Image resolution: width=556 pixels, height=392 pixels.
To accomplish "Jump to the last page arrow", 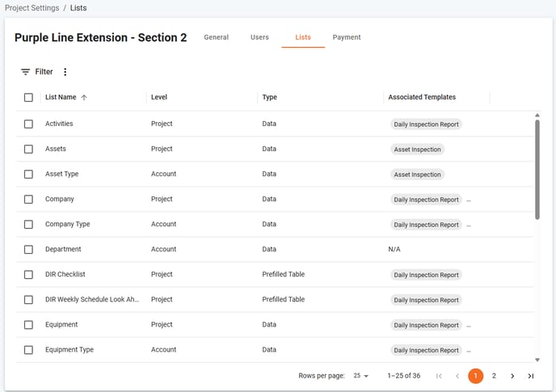I will coord(530,376).
